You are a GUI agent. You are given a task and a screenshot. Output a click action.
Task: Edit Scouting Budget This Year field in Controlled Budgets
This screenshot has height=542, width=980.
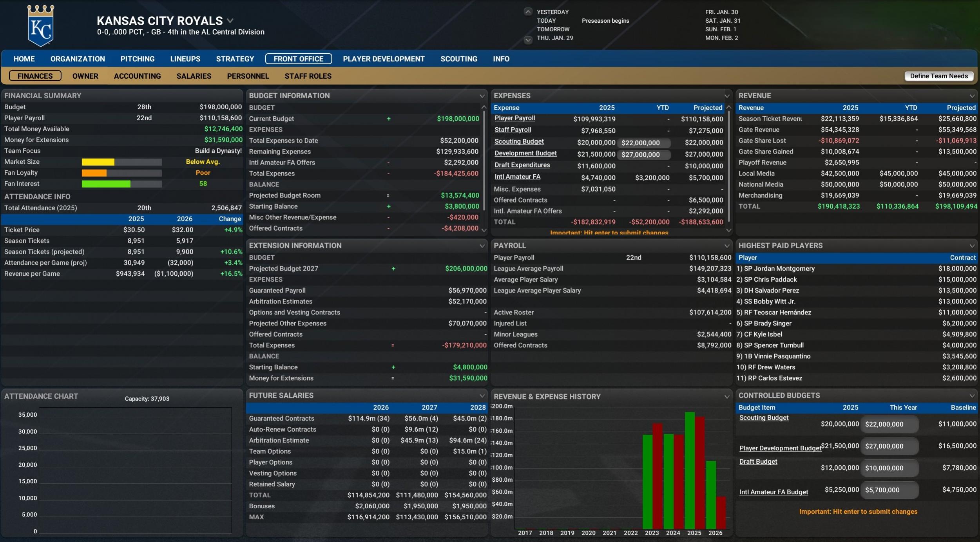coord(889,425)
